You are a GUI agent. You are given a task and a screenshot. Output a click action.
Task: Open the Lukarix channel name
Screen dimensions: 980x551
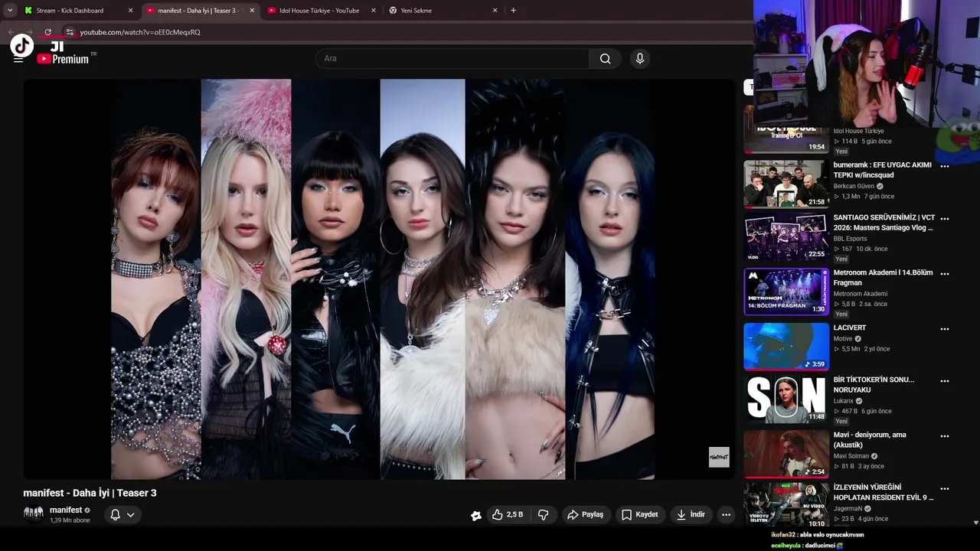pos(843,401)
